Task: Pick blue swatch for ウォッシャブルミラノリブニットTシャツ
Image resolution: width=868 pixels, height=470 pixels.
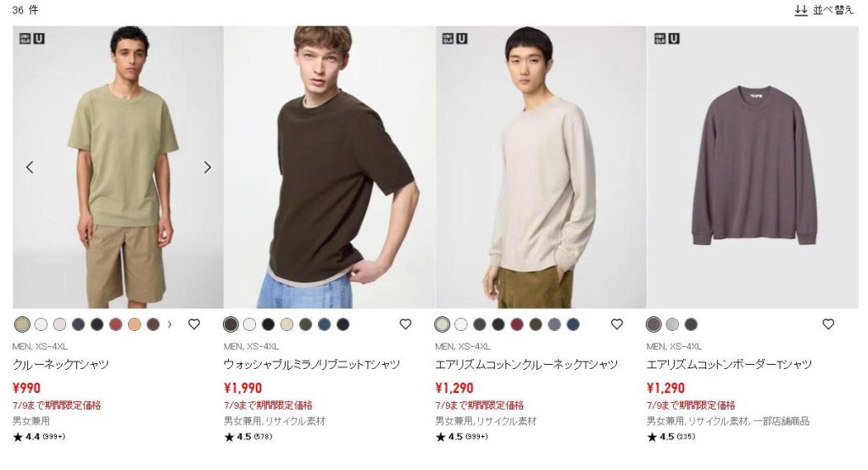Action: (325, 324)
